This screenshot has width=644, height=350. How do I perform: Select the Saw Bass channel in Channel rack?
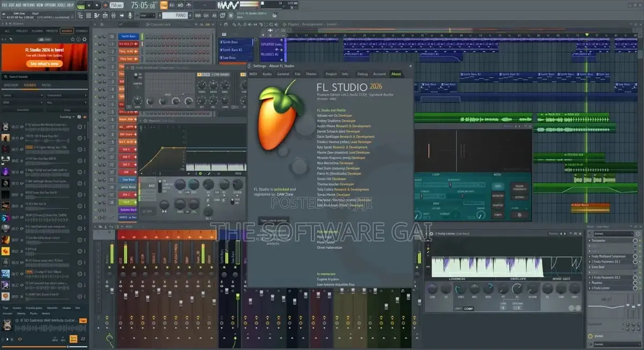128,180
